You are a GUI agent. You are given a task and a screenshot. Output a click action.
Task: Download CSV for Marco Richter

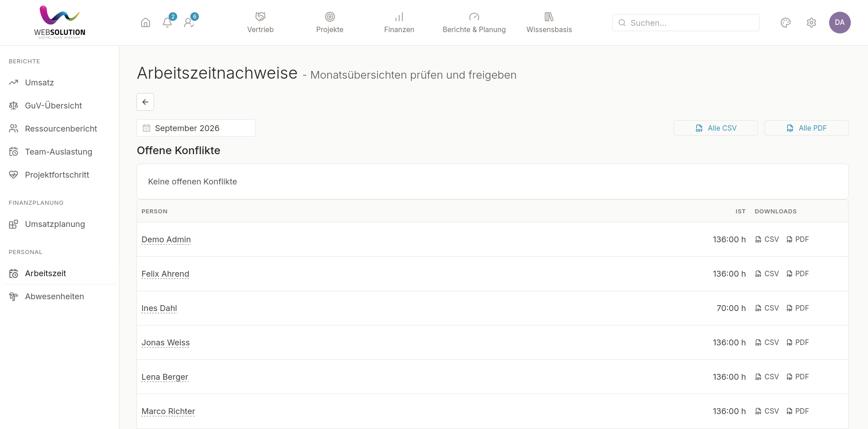click(x=767, y=411)
